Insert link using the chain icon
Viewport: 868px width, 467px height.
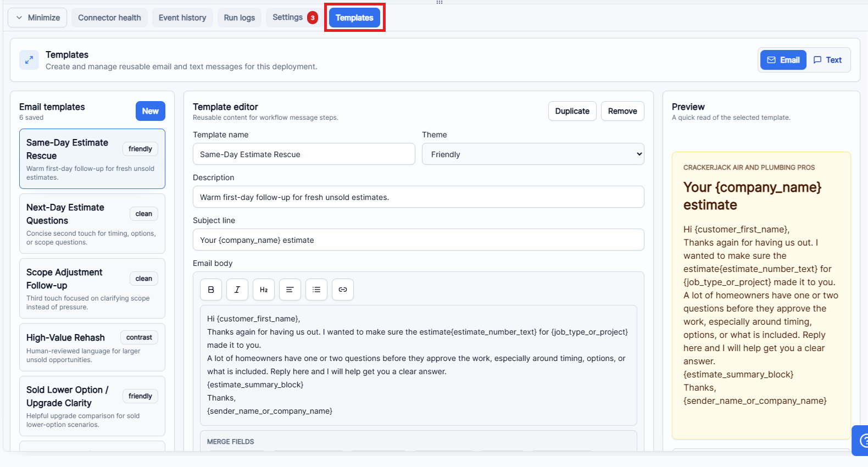(x=343, y=290)
